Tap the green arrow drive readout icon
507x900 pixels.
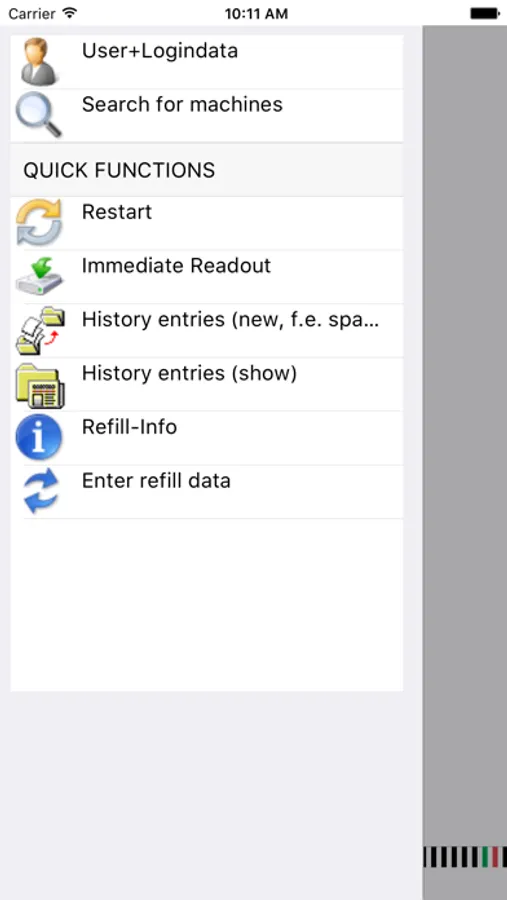(x=39, y=276)
